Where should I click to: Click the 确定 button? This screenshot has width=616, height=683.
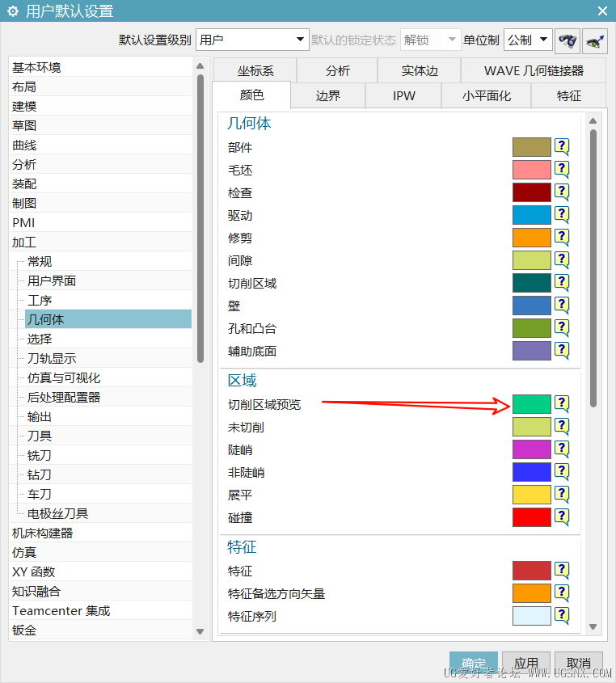coord(474,663)
